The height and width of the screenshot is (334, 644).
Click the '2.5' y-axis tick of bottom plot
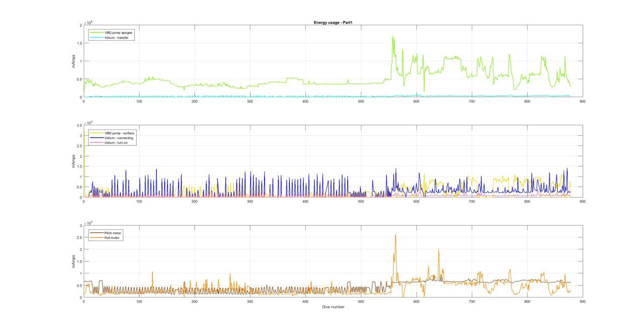tap(79, 237)
